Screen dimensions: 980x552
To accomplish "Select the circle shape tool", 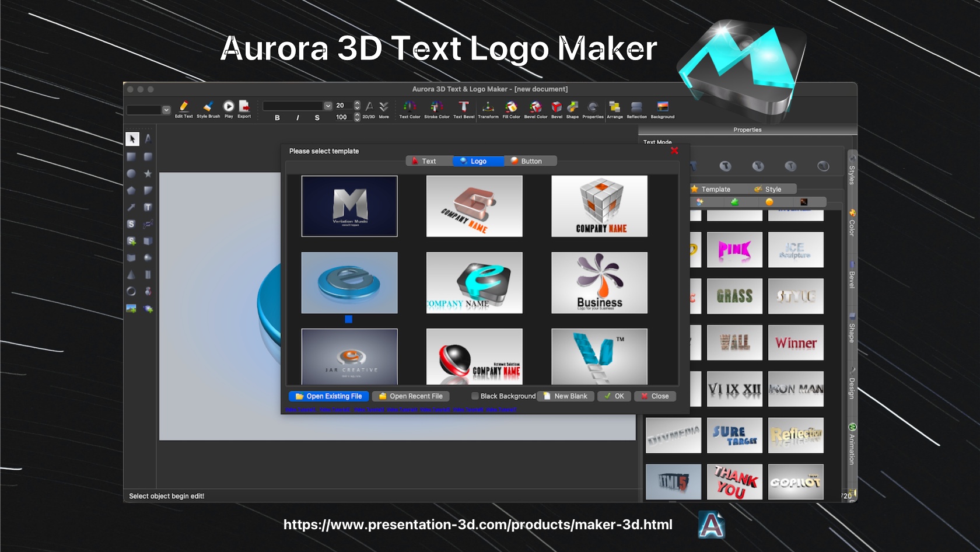I will 131,173.
